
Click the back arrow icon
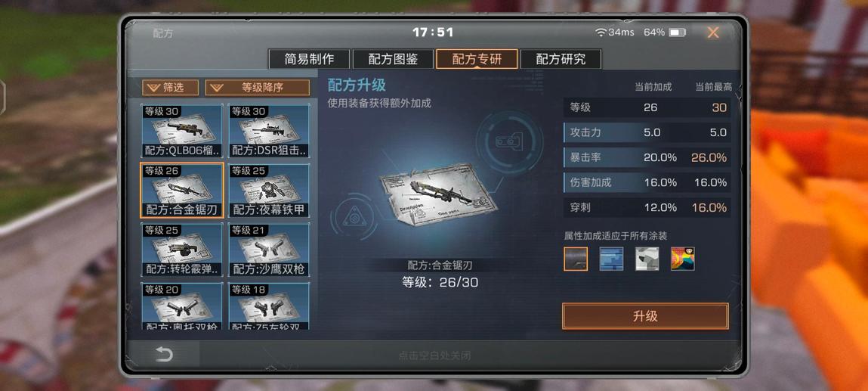pos(164,355)
